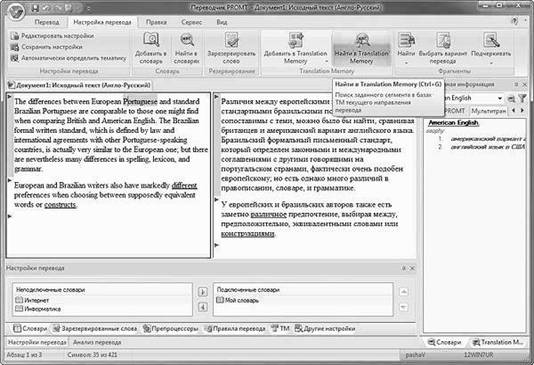Image resolution: width=534 pixels, height=365 pixels.
Task: Click the Добавить в Translation Memory icon
Action: click(296, 39)
